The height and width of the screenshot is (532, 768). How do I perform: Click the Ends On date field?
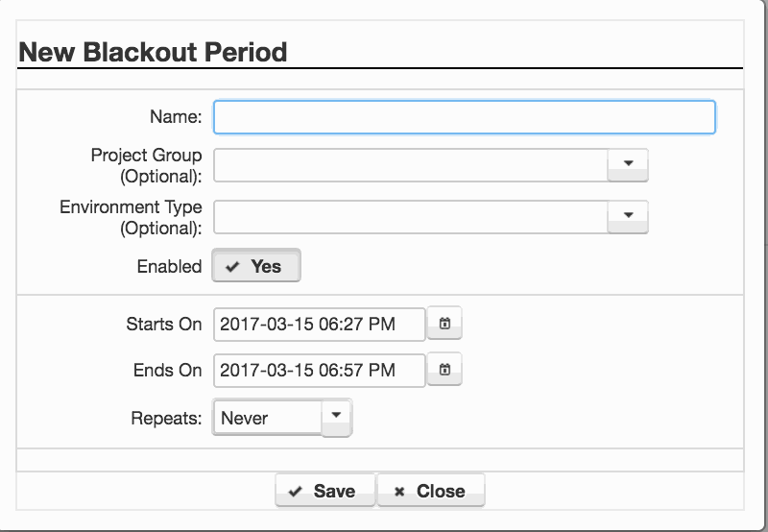click(x=320, y=370)
